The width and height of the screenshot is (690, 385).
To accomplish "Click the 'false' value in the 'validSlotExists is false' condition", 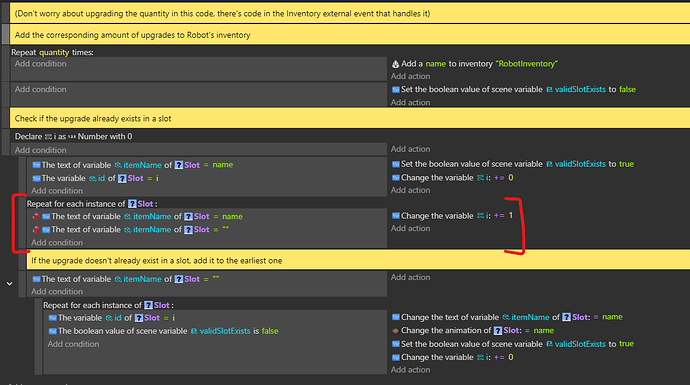I will [270, 331].
